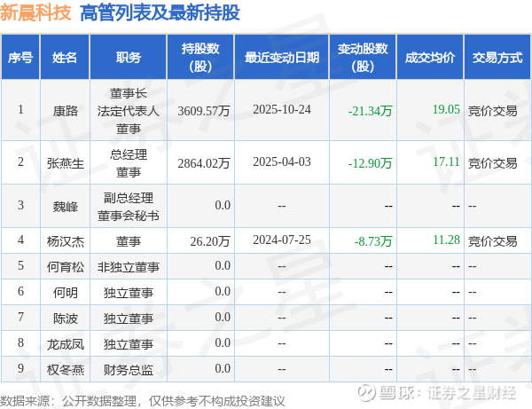Image resolution: width=532 pixels, height=409 pixels.
Task: Select the name 杨汉杰
Action: [x=65, y=241]
